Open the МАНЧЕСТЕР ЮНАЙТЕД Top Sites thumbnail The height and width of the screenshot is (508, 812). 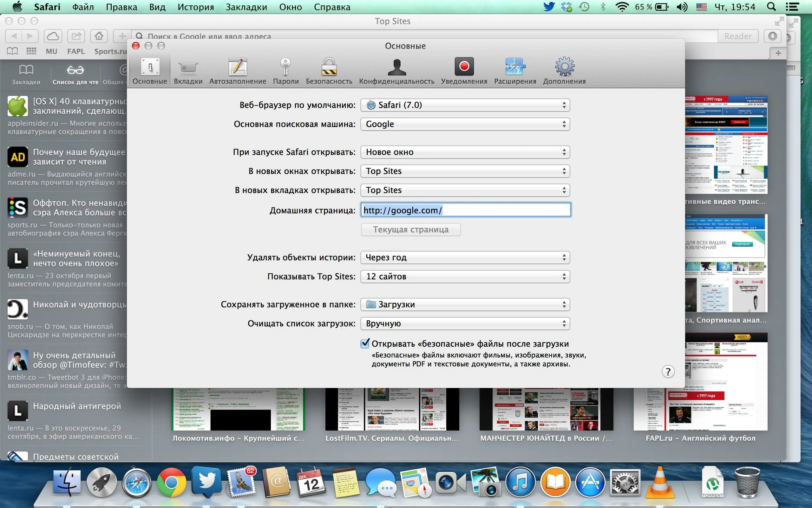coord(546,409)
